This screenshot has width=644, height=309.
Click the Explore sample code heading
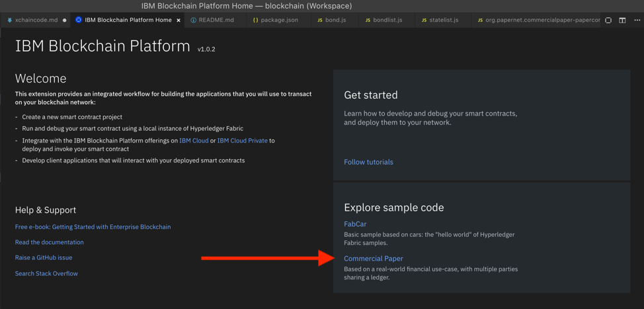click(394, 207)
